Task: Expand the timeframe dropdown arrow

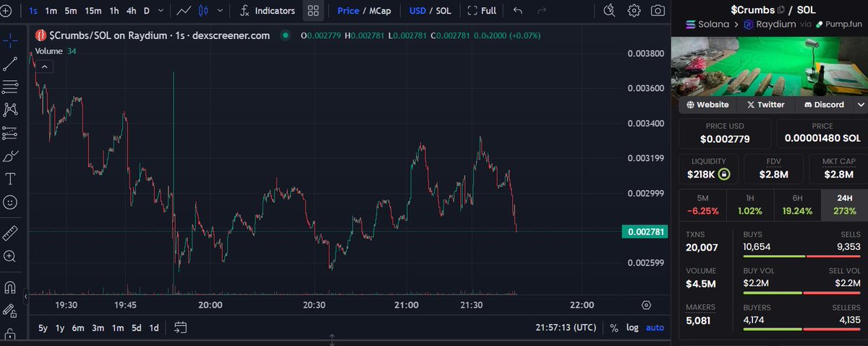Action: pyautogui.click(x=160, y=11)
